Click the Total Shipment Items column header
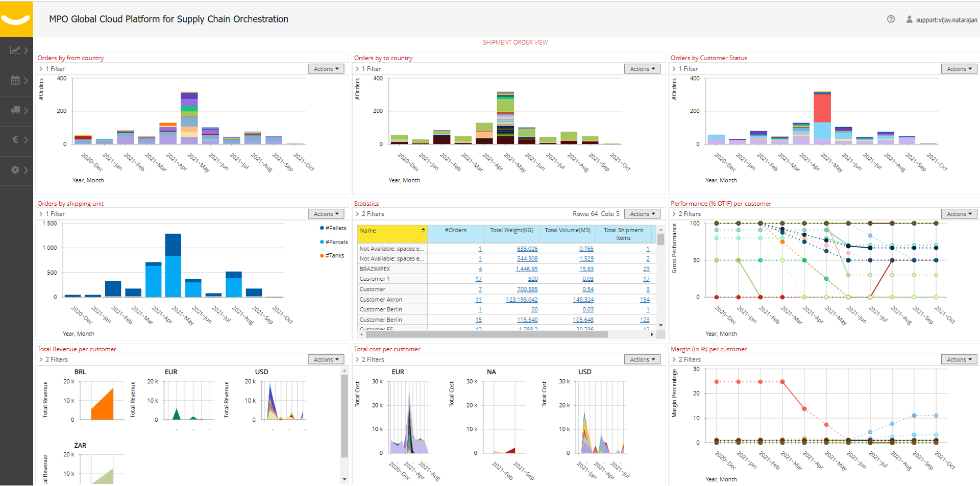The image size is (980, 486). [623, 234]
